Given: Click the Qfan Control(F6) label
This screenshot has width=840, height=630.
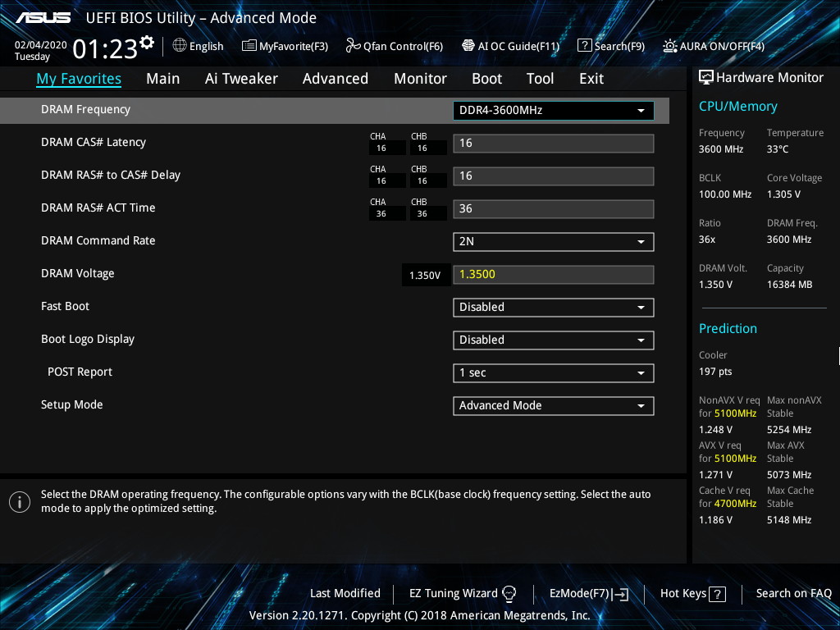Looking at the screenshot, I should (404, 47).
